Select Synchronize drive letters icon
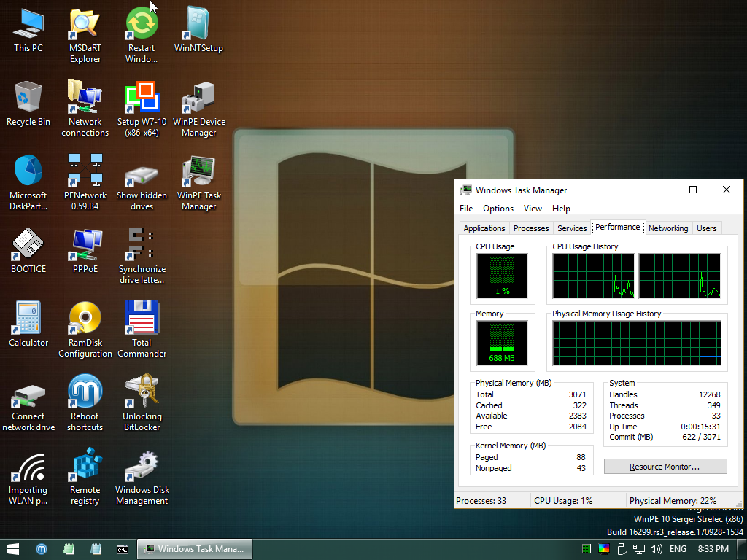The image size is (747, 560). (x=142, y=256)
